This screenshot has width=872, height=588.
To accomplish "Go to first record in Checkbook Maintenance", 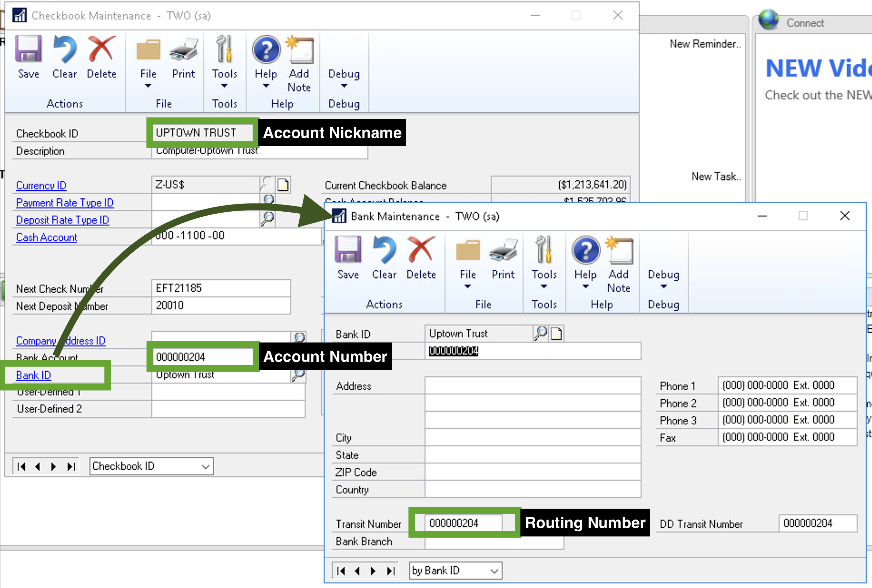I will pyautogui.click(x=21, y=467).
